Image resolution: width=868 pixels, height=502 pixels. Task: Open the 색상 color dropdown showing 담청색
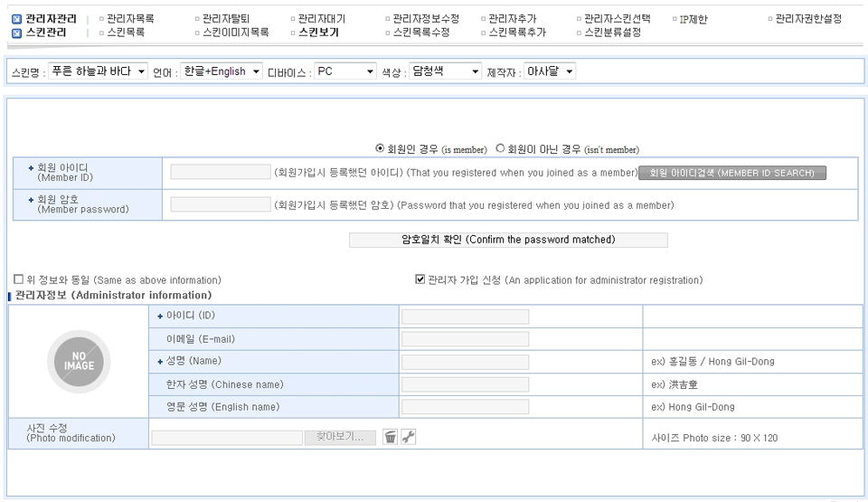coord(445,71)
